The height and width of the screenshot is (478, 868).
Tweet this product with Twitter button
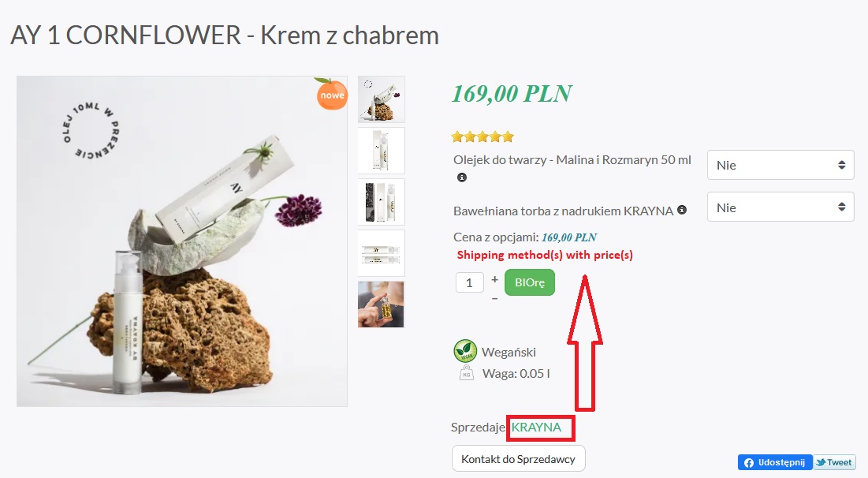pyautogui.click(x=834, y=462)
